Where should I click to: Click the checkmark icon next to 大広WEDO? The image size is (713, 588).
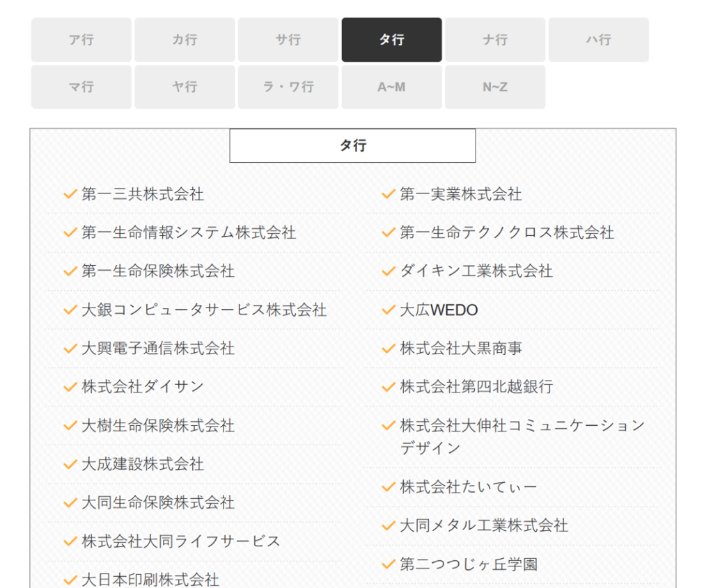tap(388, 310)
